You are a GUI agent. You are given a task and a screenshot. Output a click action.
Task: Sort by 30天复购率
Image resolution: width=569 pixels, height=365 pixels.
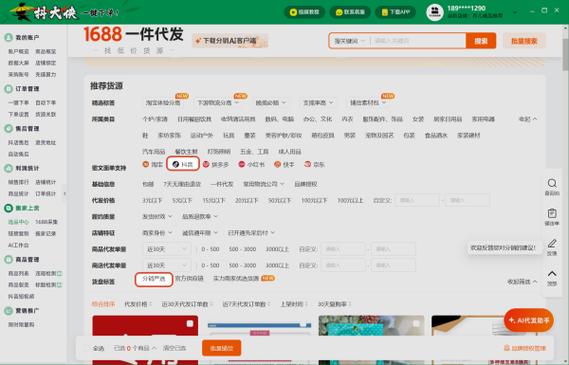tap(334, 304)
